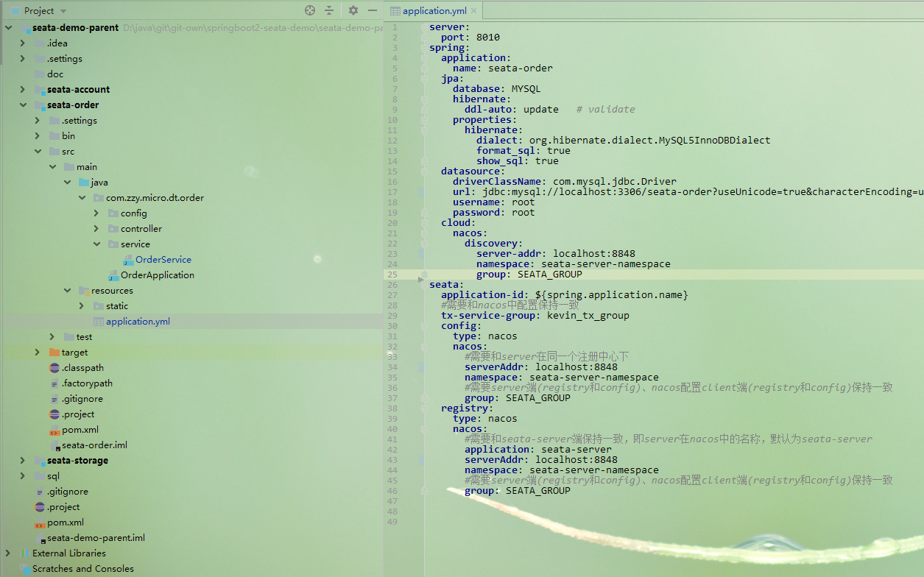
Task: Click .gitignore icon directly below .factorypath
Action: [54, 399]
